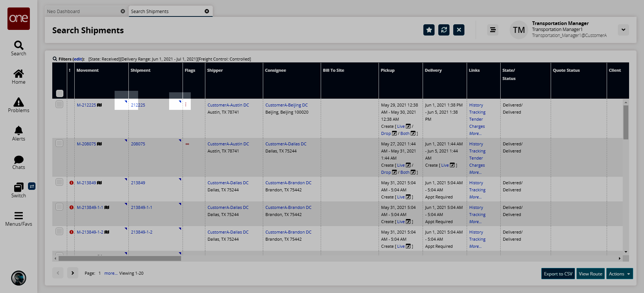Click the horizontal scrollbar of the table
Viewport: 644px width, 293px height.
(119, 258)
